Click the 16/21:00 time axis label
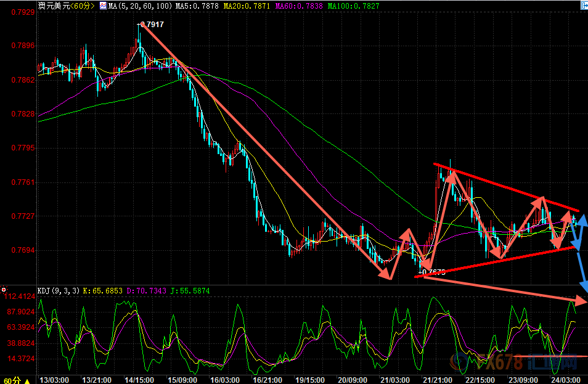 coord(267,380)
